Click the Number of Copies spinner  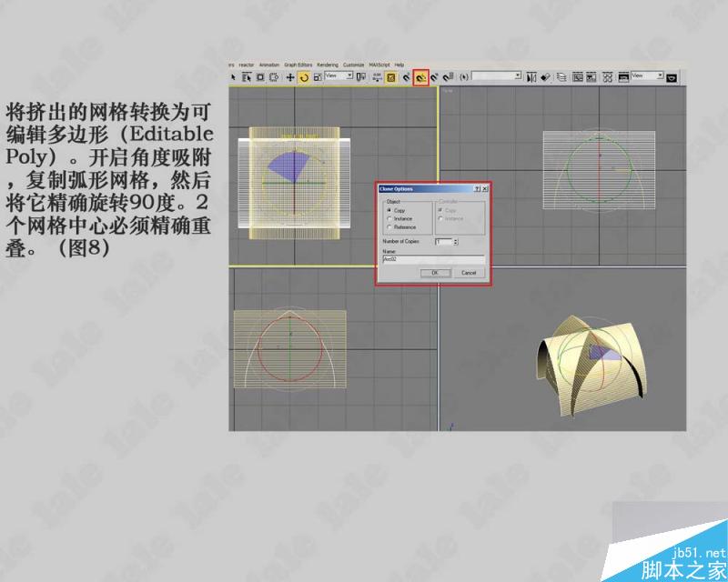click(456, 240)
